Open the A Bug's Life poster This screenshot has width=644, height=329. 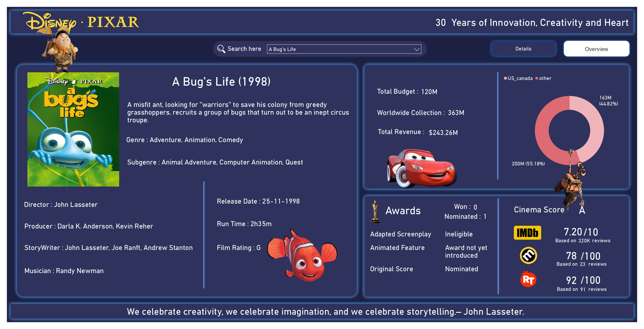pos(73,129)
